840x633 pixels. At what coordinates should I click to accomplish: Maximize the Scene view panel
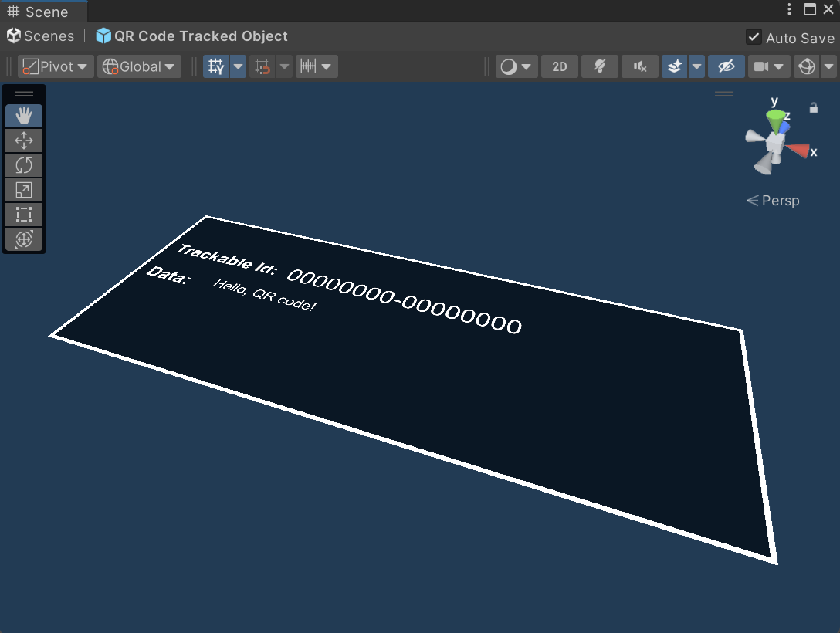click(x=810, y=9)
